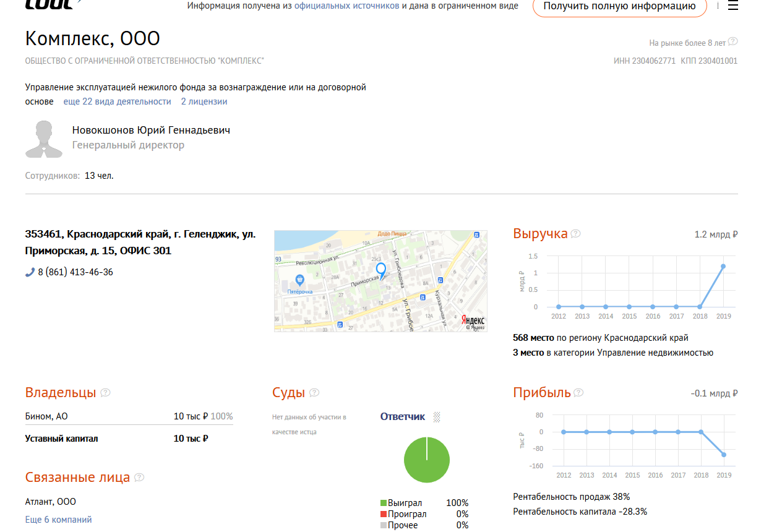Click the green Выиграл pie chart
Screen dimensions: 769x532
(427, 460)
